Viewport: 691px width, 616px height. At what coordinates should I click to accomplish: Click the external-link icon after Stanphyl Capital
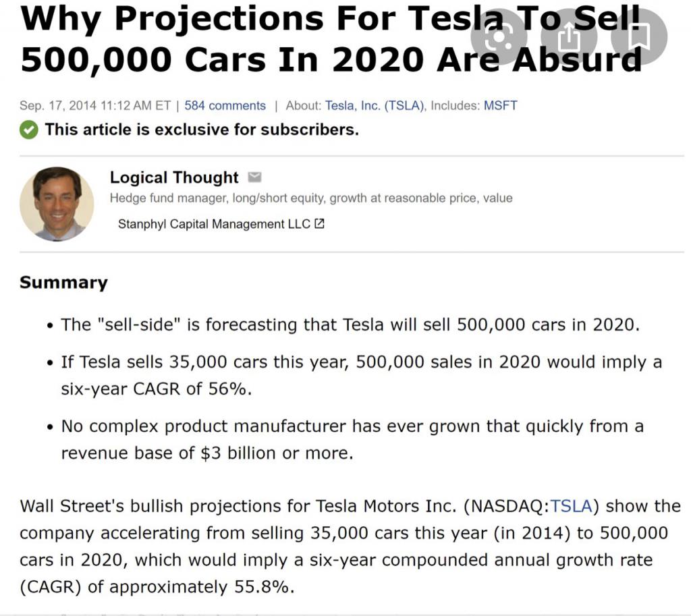[x=320, y=224]
